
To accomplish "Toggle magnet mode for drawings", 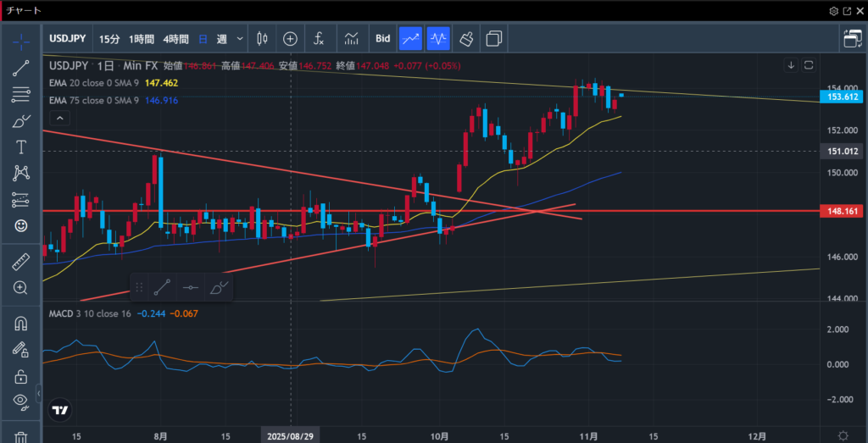I will pyautogui.click(x=21, y=324).
